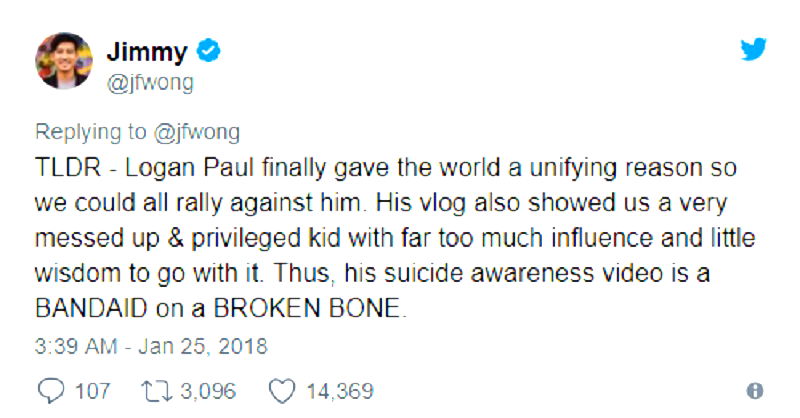800x418 pixels.
Task: Click the Twitter bird logo
Action: click(x=753, y=49)
